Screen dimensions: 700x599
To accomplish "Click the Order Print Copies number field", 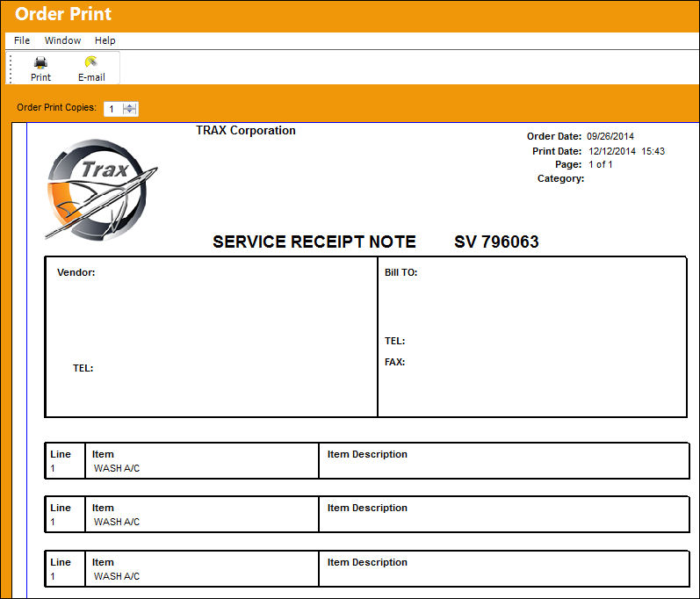I will point(113,109).
